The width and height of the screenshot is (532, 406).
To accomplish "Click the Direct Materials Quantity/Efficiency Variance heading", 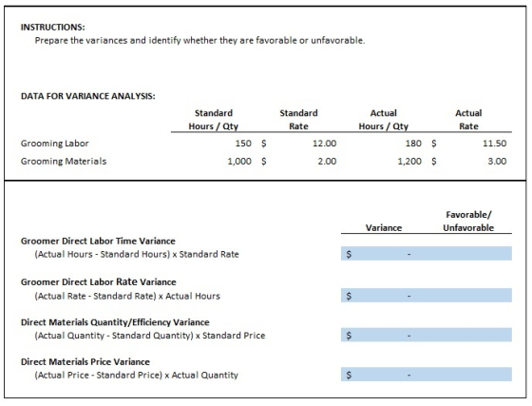I will pyautogui.click(x=115, y=322).
